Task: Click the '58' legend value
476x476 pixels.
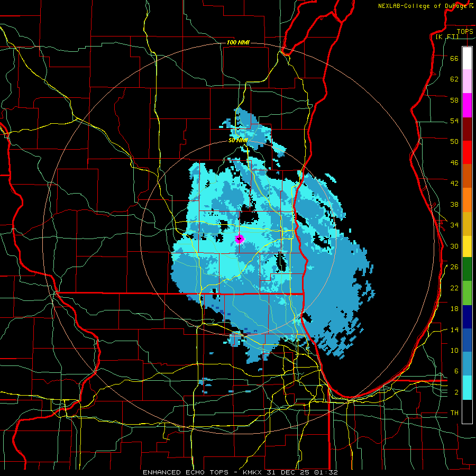Action: pos(454,100)
